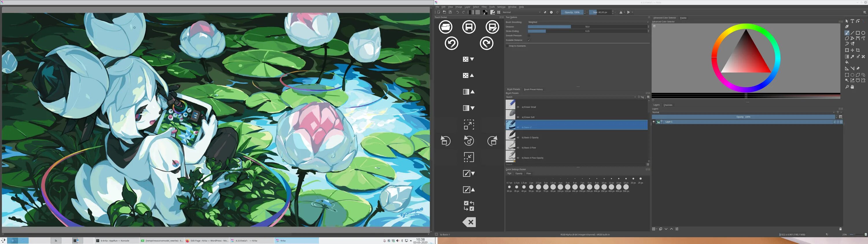Click the open file icon in Touch Docker
This screenshot has height=244, width=868.
tap(446, 27)
